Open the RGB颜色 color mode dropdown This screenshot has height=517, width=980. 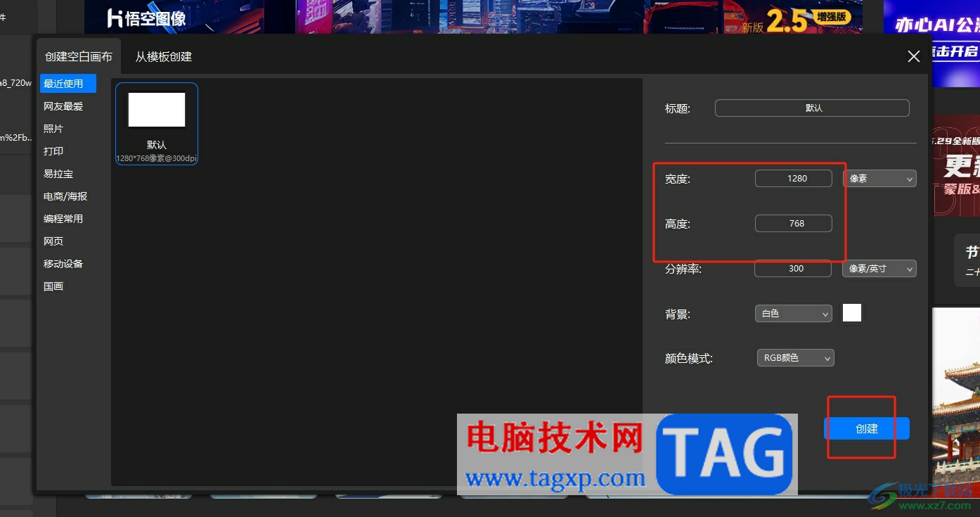[x=795, y=358]
